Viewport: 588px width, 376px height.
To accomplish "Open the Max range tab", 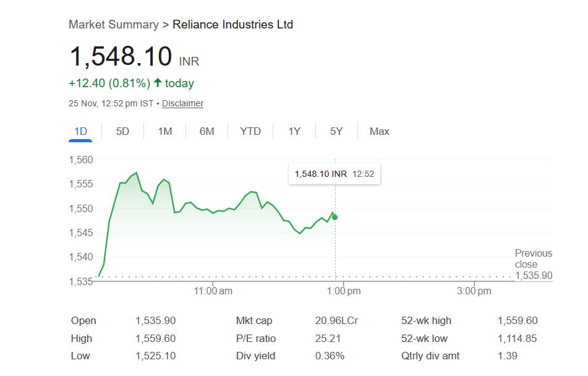I will point(380,131).
